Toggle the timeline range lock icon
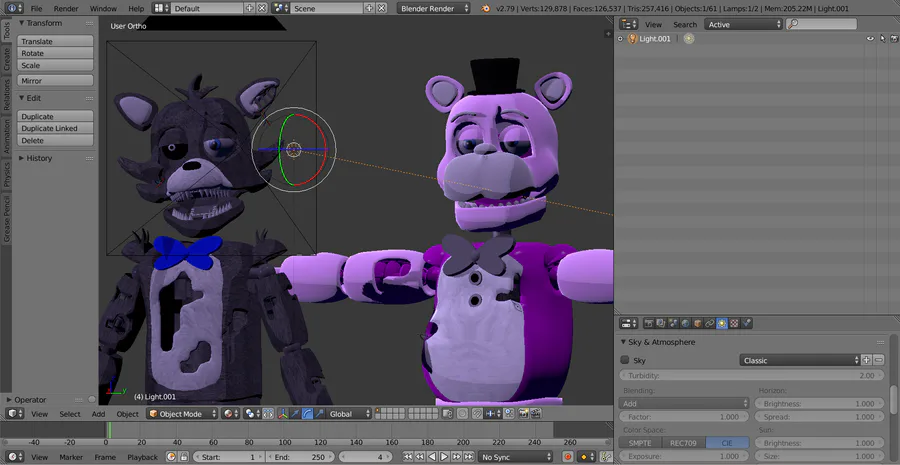The height and width of the screenshot is (465, 900). (x=183, y=457)
